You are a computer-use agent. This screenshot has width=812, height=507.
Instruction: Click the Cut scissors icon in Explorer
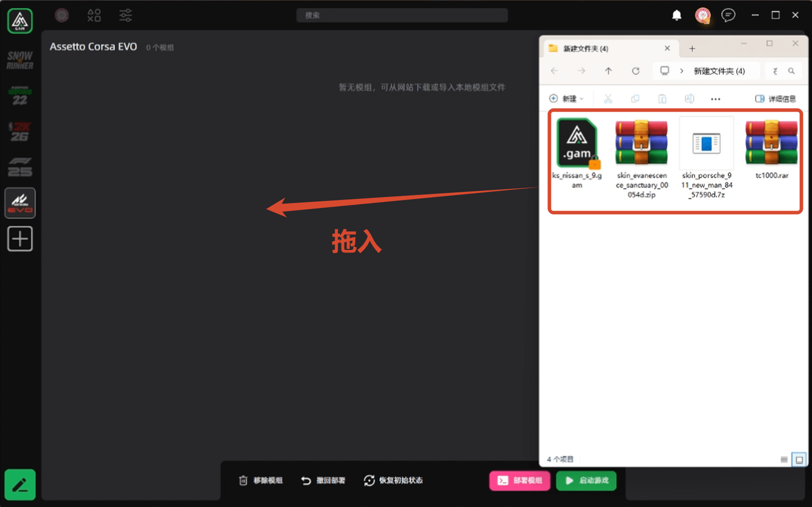[608, 98]
